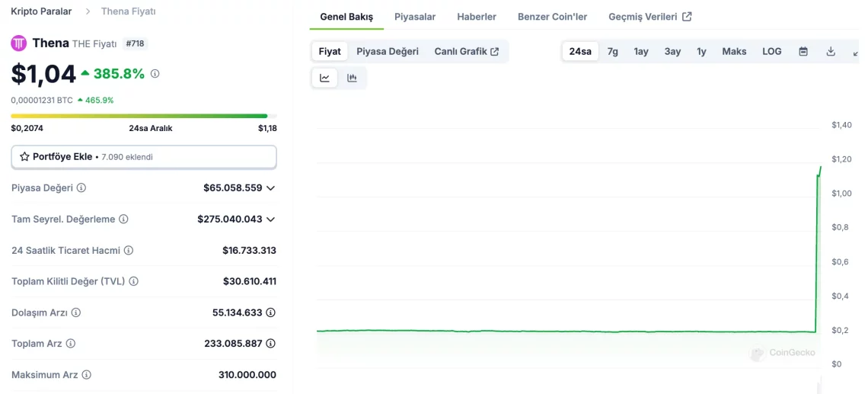Screen dimensions: 868x394
Task: Show Maksimum Arz info icon
Action: [x=86, y=375]
